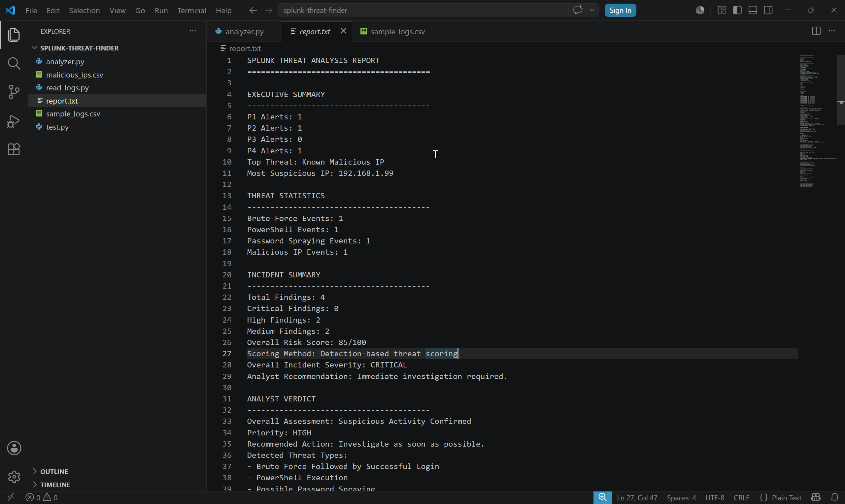Image resolution: width=845 pixels, height=504 pixels.
Task: Open the Selection menu
Action: pyautogui.click(x=84, y=11)
